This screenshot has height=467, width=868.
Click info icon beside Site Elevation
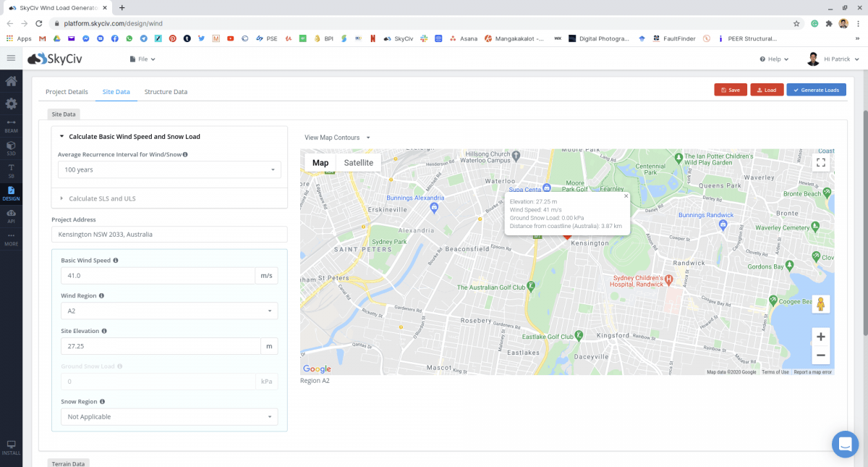click(104, 331)
